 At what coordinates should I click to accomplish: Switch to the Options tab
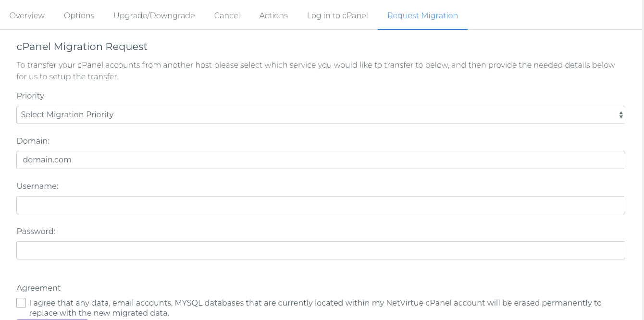click(x=79, y=15)
